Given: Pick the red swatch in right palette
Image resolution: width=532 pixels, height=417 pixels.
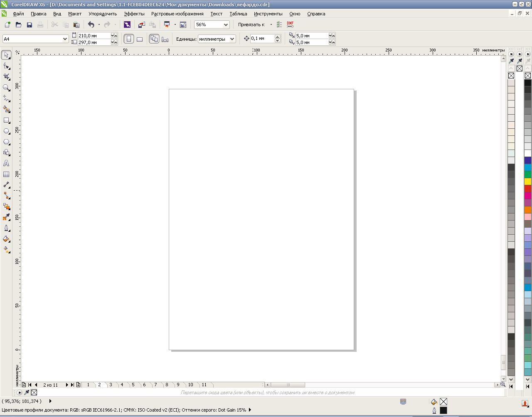Looking at the screenshot, I should click(528, 189).
